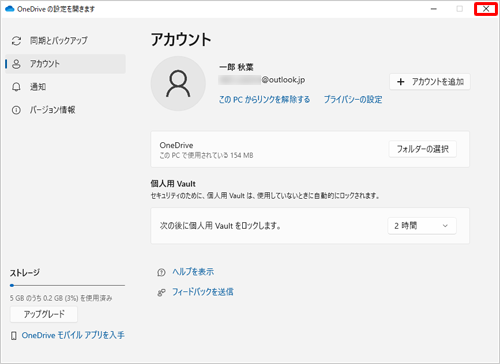Open the 通知 settings page

[x=65, y=87]
